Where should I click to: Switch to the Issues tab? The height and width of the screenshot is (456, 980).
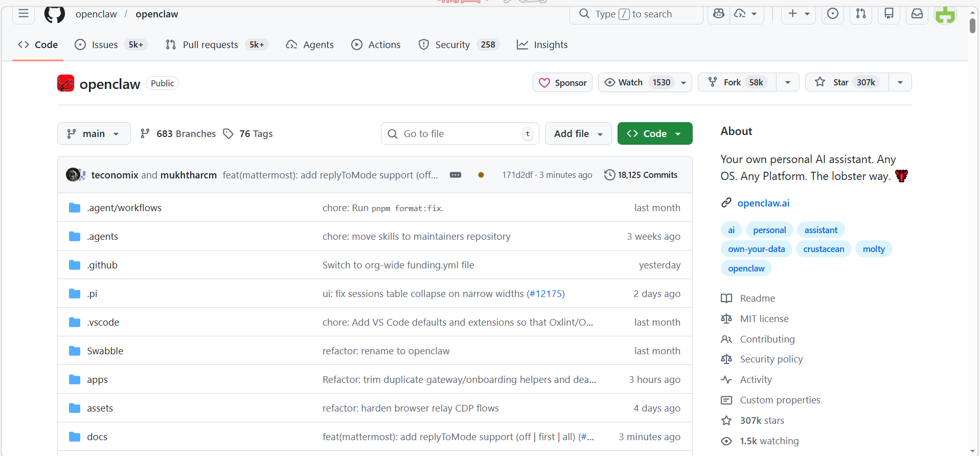[111, 44]
